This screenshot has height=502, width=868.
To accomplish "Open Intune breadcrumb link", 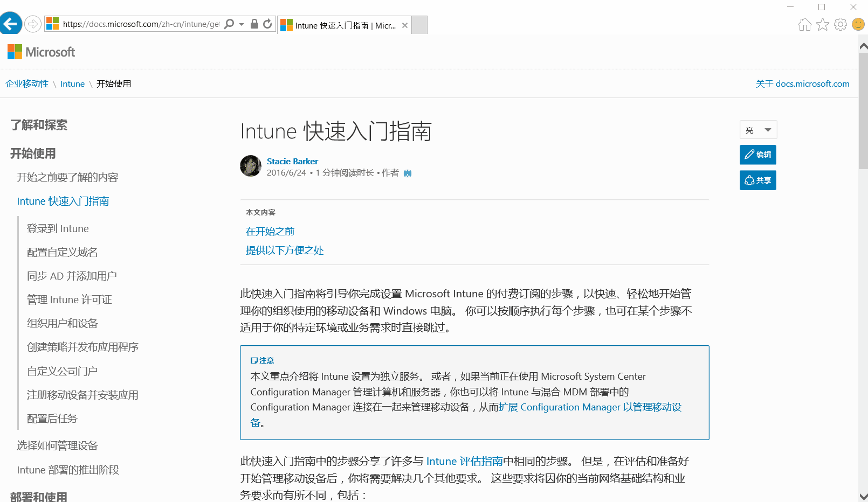I will [x=72, y=83].
